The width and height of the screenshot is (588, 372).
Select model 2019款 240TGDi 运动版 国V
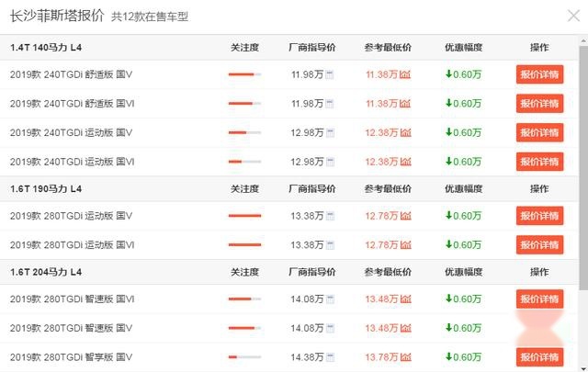[72, 133]
